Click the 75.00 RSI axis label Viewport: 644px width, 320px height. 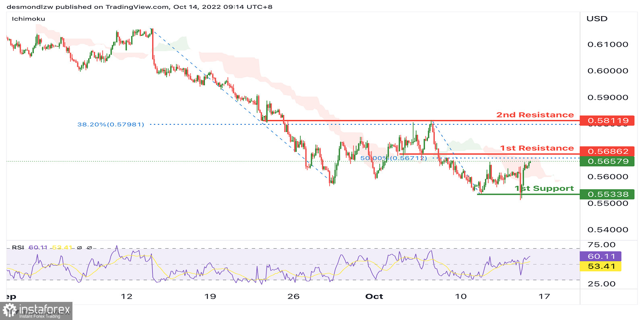click(601, 245)
